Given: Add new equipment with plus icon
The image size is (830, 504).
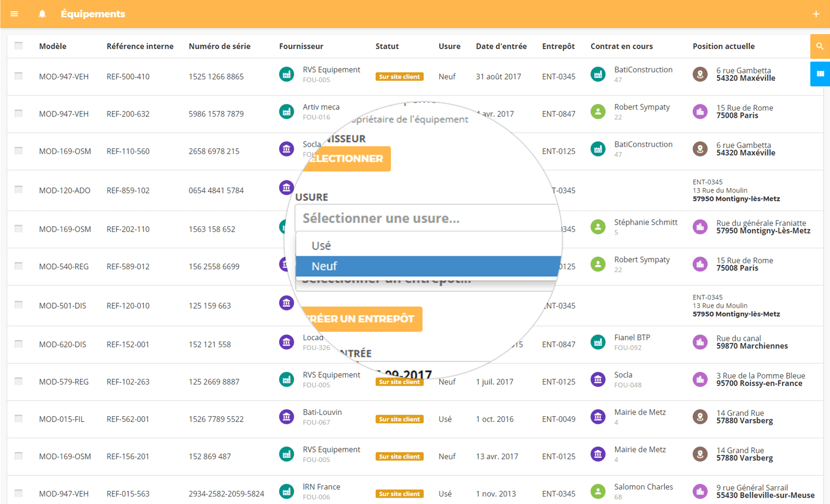Looking at the screenshot, I should click(816, 14).
